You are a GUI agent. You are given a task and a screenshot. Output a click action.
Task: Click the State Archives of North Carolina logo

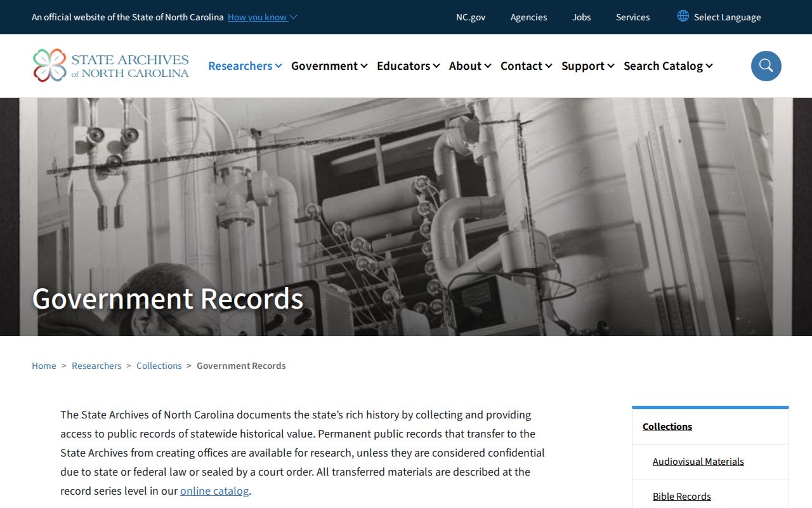tap(111, 65)
